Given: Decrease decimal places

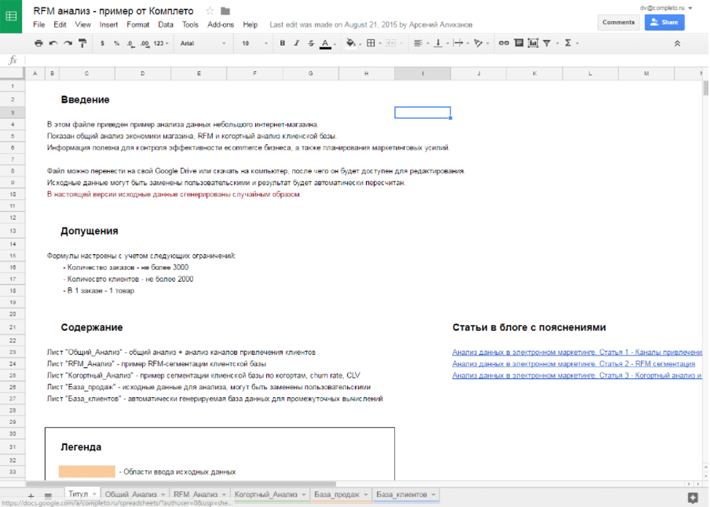Looking at the screenshot, I should click(x=130, y=43).
